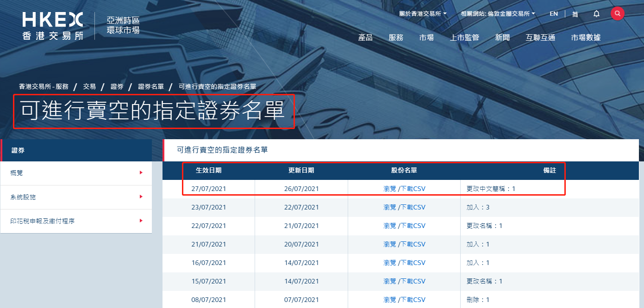Open 相關網站 倫敦金屬交易所 dropdown

pyautogui.click(x=498, y=14)
